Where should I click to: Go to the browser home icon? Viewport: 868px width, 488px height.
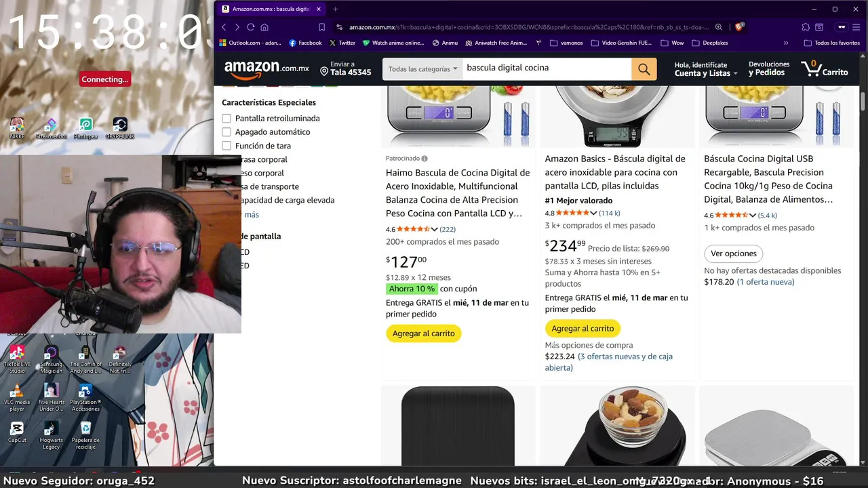pos(264,27)
